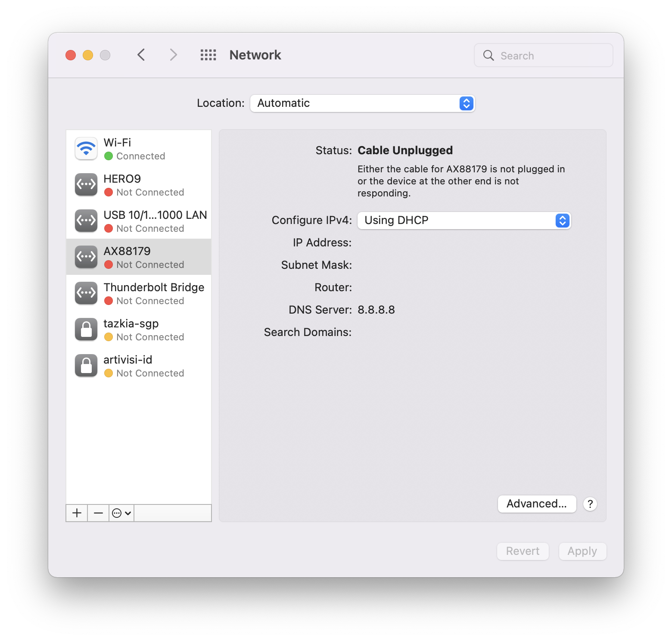Screen dimensions: 672x641
Task: Select the artivisi-id VPN name
Action: click(x=128, y=360)
